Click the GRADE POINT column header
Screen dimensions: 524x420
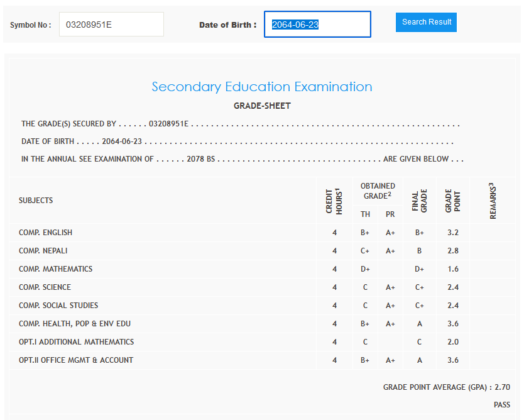(x=453, y=201)
